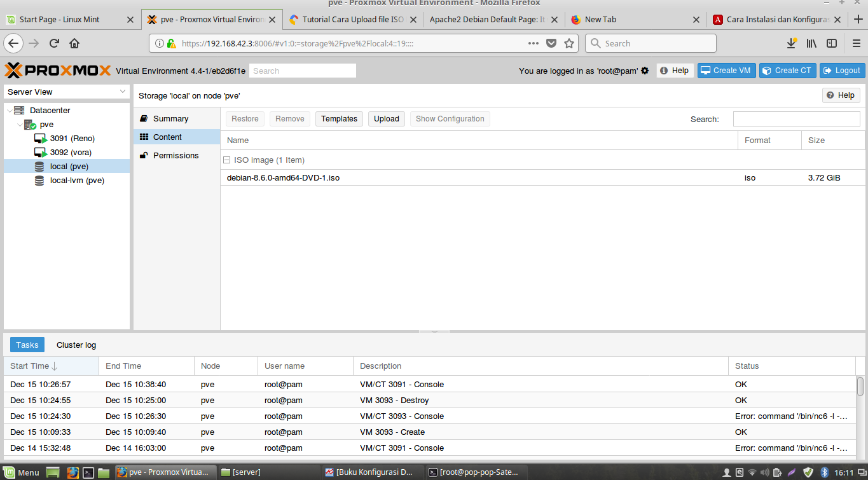Click the Create VM button

coord(727,71)
